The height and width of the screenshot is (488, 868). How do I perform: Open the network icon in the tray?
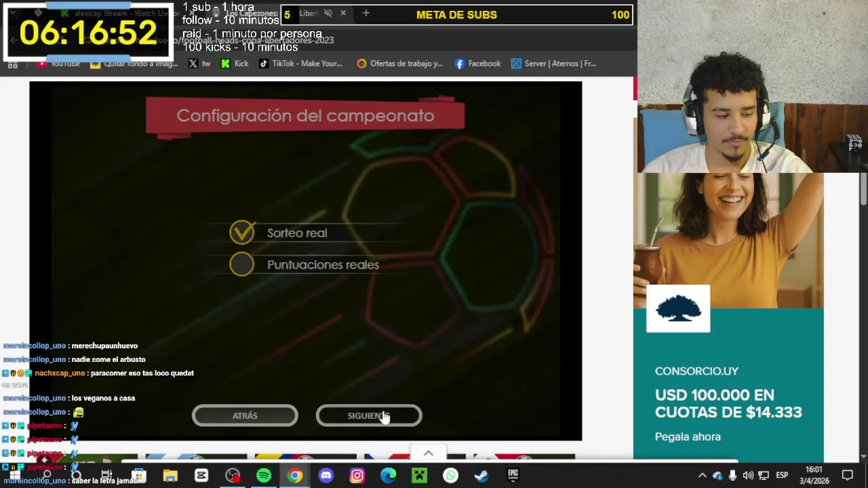click(x=764, y=476)
